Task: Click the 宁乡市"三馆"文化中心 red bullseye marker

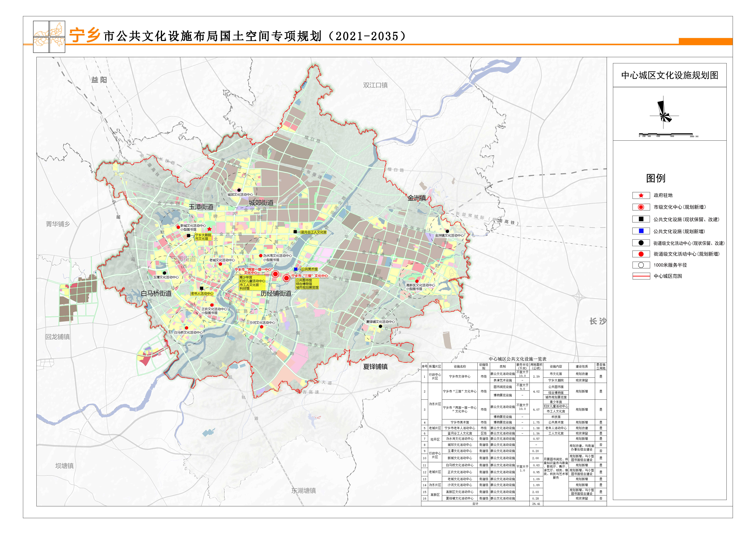Action: (x=286, y=278)
